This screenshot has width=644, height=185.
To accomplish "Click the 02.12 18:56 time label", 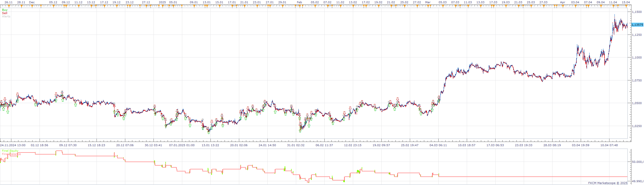I will pyautogui.click(x=39, y=145).
